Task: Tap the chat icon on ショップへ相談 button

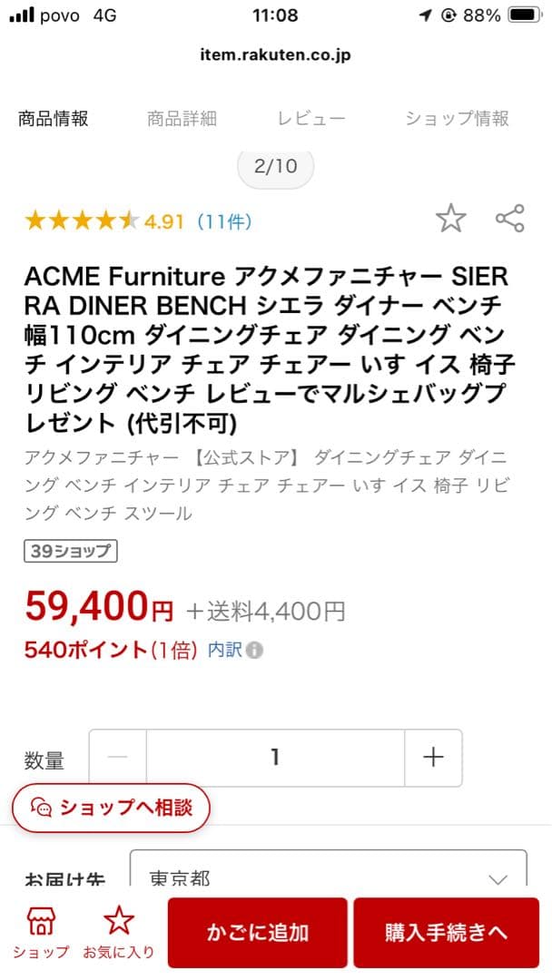Action: (43, 808)
